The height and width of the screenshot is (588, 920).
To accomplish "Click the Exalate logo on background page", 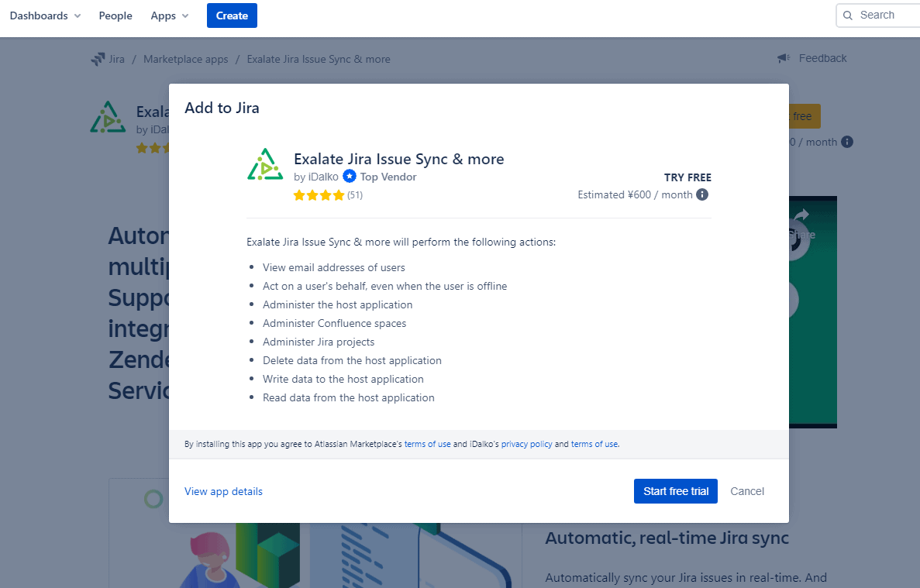I will click(108, 117).
